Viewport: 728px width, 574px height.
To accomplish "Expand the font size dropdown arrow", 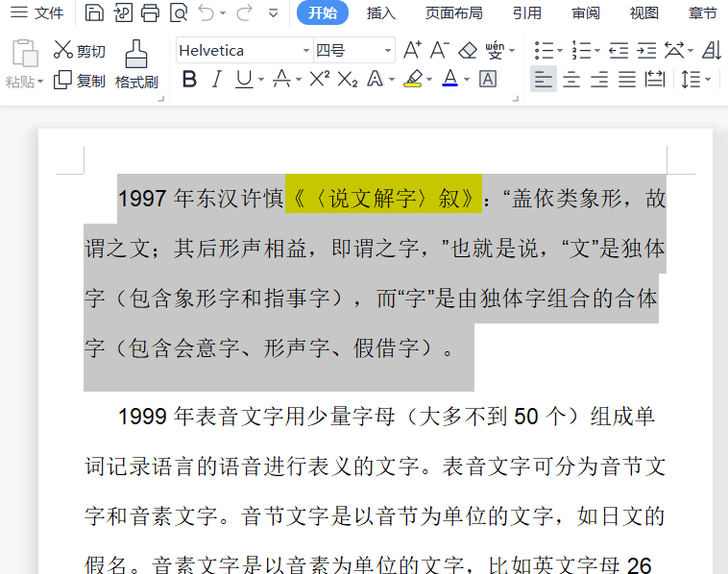I will click(388, 50).
